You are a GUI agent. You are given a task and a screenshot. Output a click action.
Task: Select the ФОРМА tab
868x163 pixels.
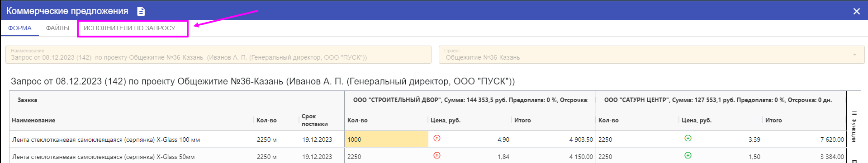click(x=20, y=28)
